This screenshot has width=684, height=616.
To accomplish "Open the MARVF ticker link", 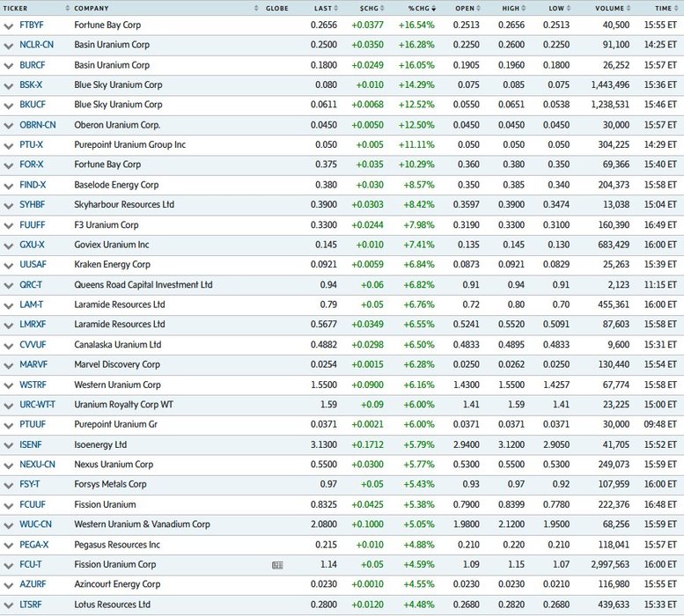I will click(33, 364).
